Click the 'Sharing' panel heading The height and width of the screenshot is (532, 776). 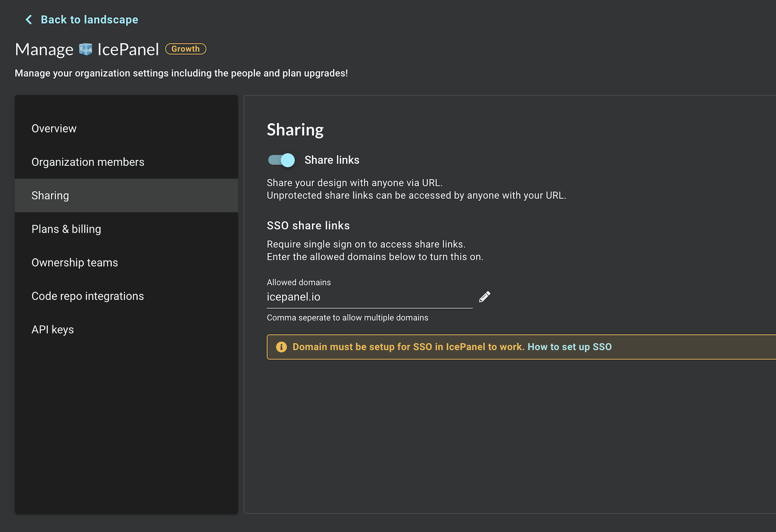(295, 130)
